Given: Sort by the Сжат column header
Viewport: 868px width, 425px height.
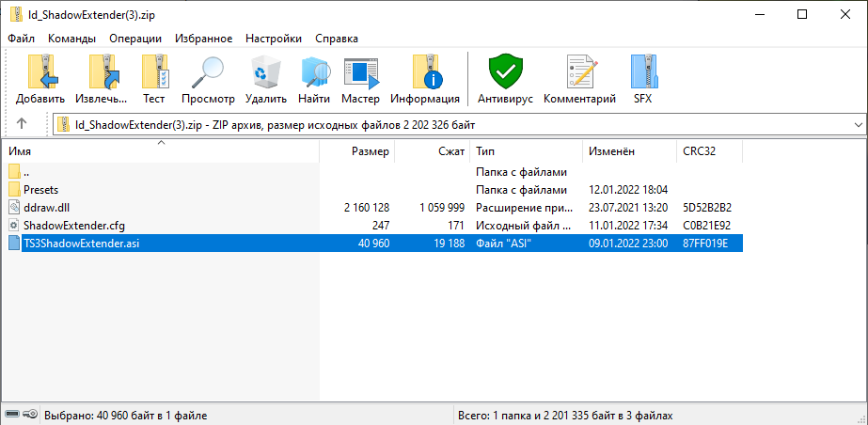Looking at the screenshot, I should [x=433, y=151].
